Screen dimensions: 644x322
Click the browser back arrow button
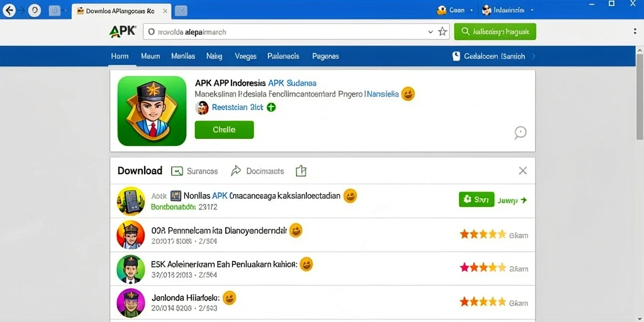[x=9, y=11]
